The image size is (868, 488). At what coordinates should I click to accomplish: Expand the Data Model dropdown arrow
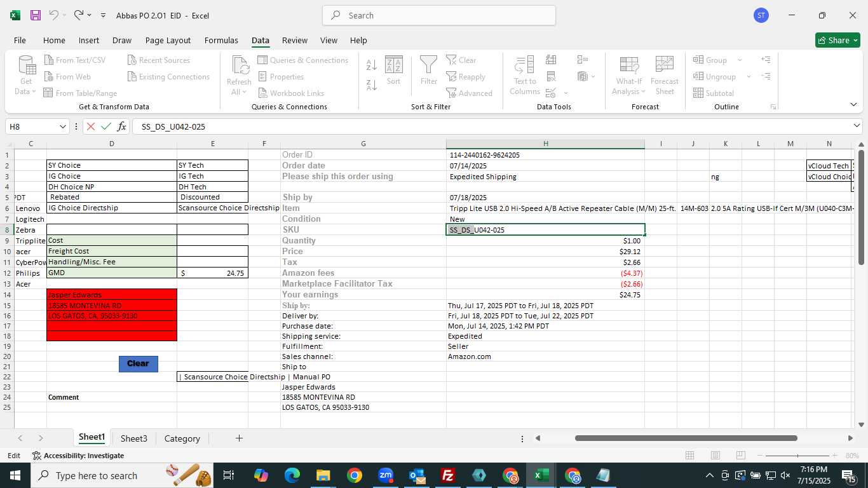(593, 77)
